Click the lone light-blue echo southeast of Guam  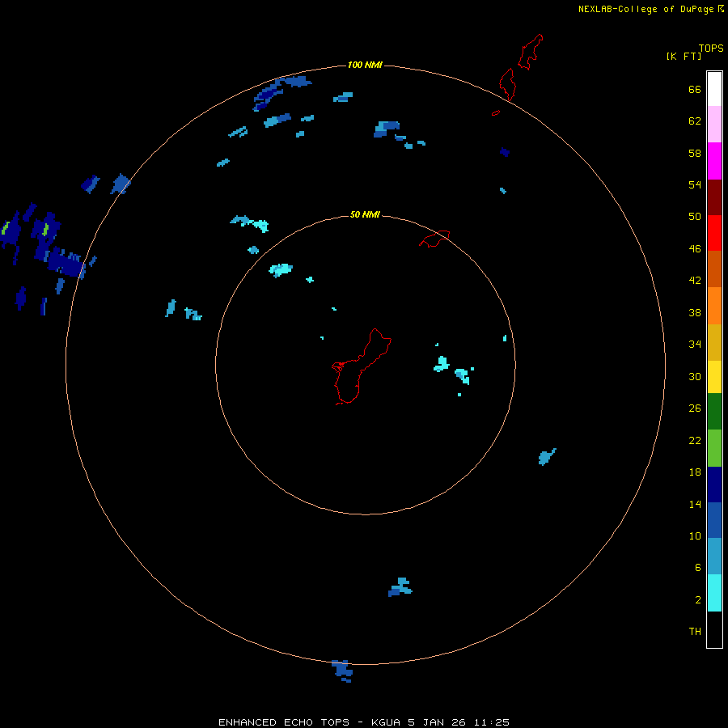click(547, 457)
